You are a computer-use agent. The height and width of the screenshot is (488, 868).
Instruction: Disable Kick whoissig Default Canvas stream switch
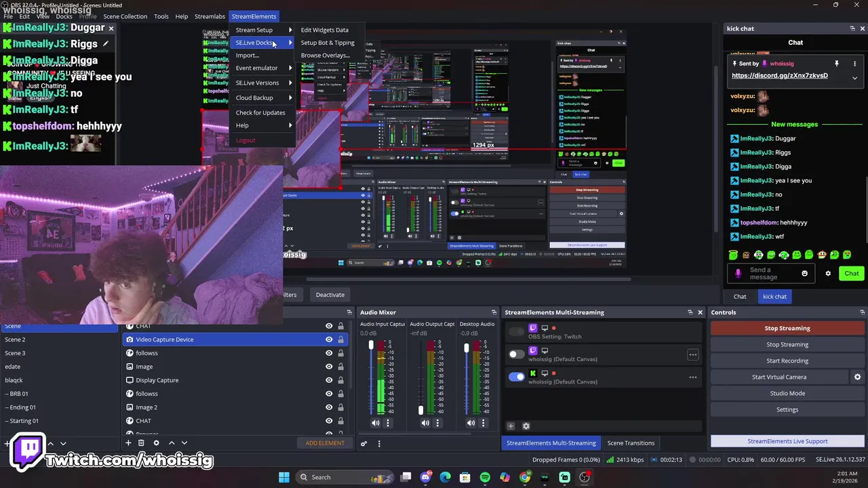517,377
